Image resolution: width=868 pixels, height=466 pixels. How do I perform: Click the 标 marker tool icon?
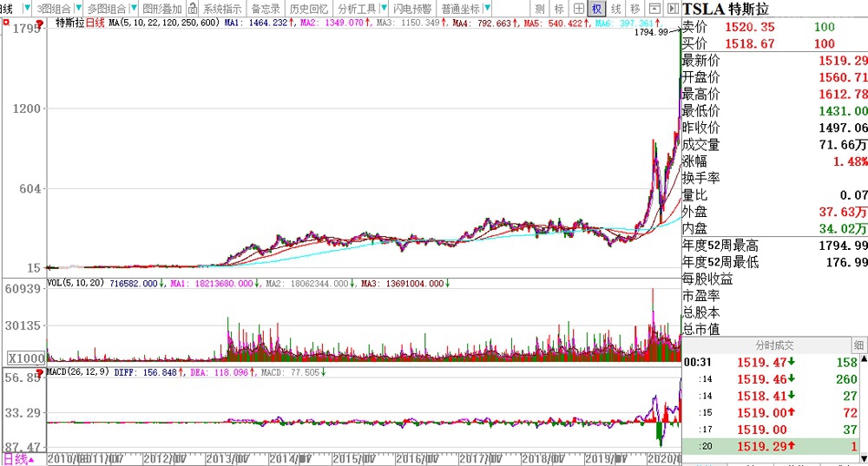[559, 8]
